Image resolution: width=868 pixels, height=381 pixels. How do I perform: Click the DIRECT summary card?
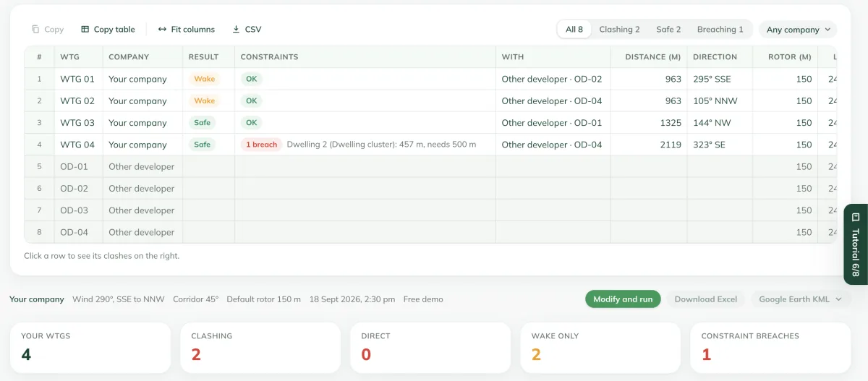pyautogui.click(x=430, y=348)
